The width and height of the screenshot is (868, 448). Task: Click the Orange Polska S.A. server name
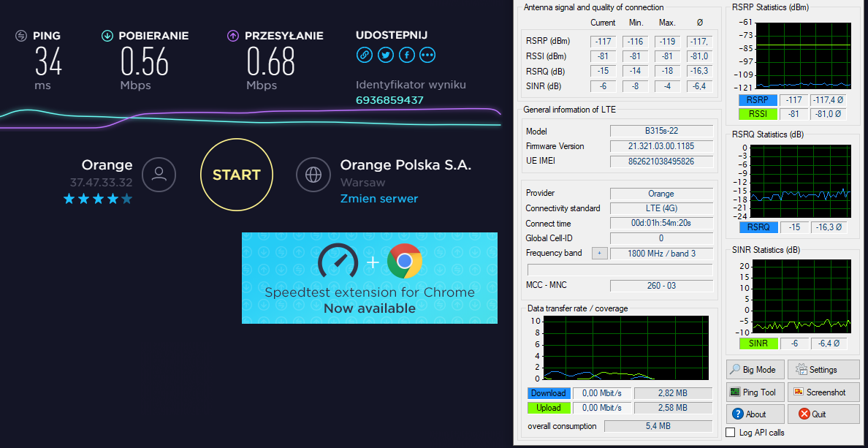pyautogui.click(x=406, y=165)
